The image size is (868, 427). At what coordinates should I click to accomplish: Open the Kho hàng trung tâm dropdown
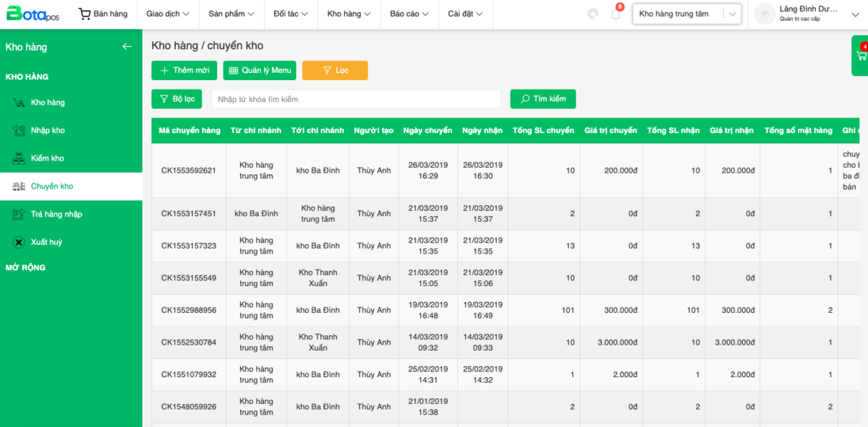(686, 14)
